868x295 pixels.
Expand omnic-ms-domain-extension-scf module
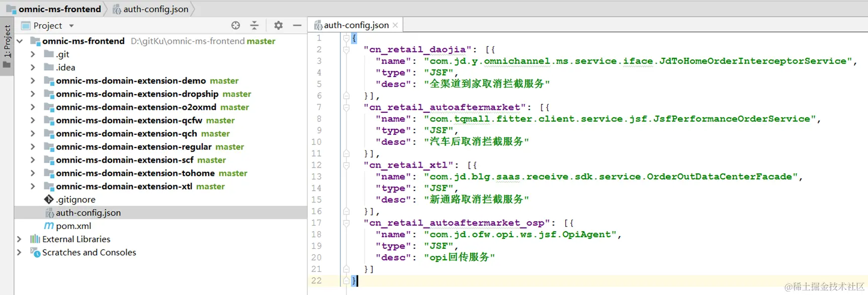(33, 160)
